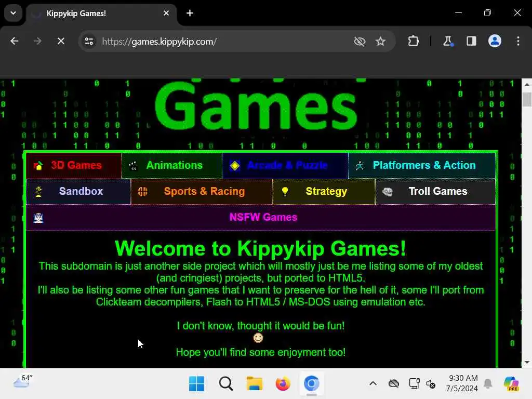Show hidden system tray icons
The width and height of the screenshot is (532, 399).
[x=373, y=384]
